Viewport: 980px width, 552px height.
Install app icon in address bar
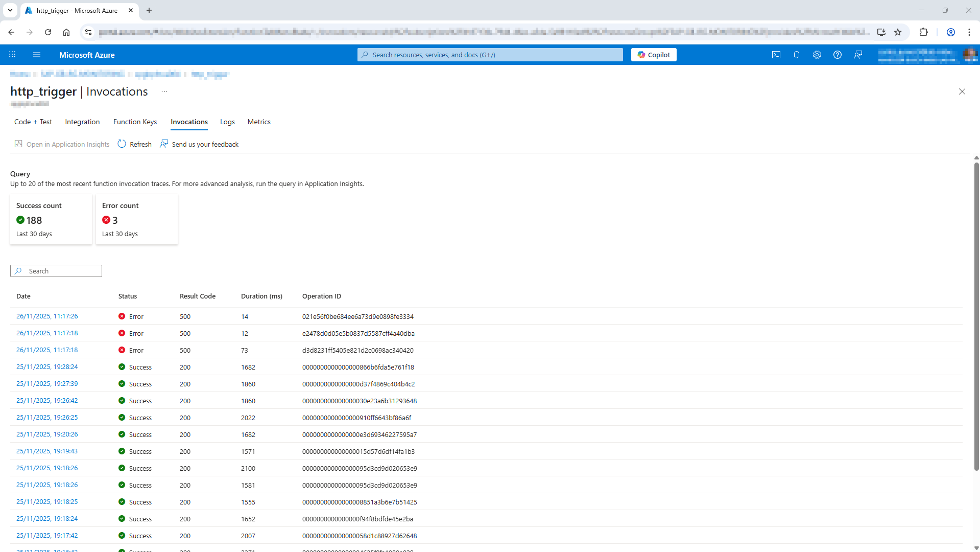(881, 32)
